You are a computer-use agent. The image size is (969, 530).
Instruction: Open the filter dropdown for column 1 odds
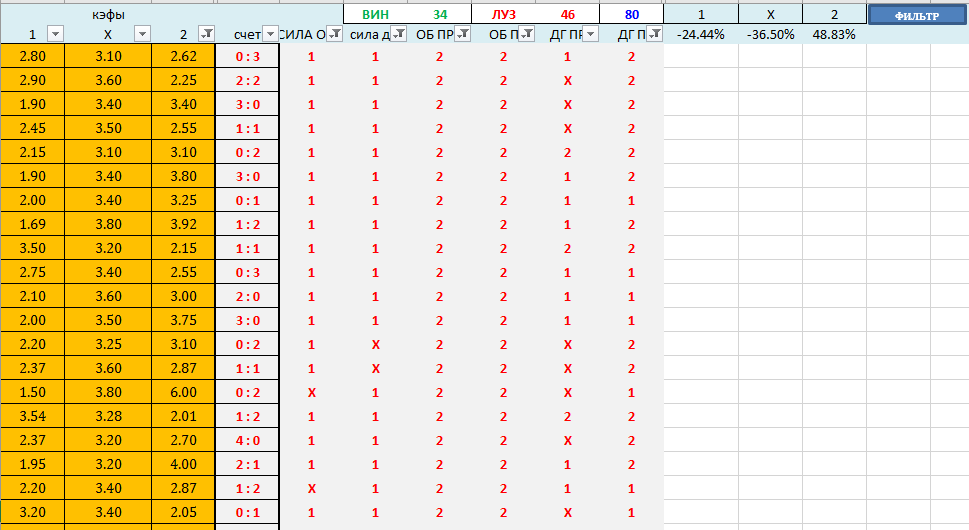(x=55, y=34)
